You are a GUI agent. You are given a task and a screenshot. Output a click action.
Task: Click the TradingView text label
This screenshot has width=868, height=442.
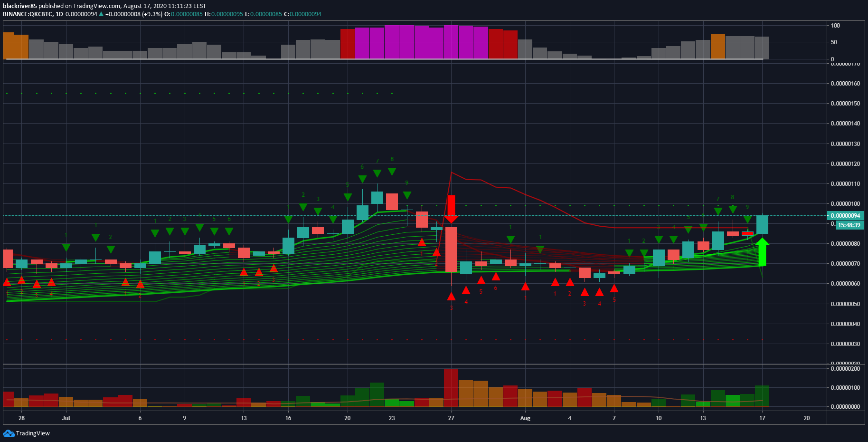(33, 433)
